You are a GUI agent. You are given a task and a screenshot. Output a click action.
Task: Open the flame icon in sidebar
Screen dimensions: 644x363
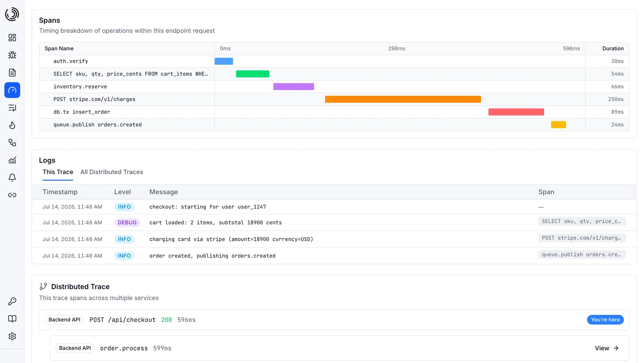pyautogui.click(x=12, y=125)
